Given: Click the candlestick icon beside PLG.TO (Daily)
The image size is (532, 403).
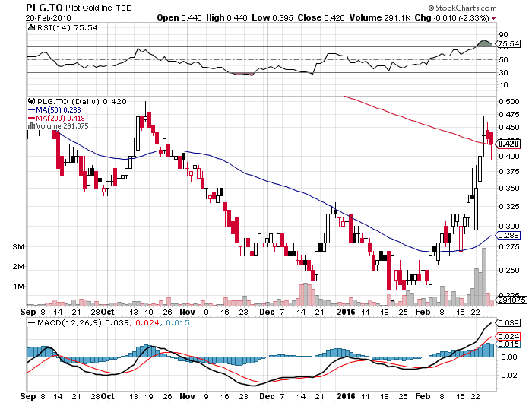Looking at the screenshot, I should 30,101.
